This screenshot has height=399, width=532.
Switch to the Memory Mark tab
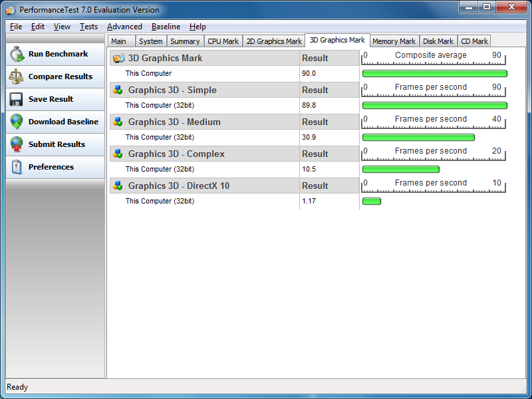[394, 41]
